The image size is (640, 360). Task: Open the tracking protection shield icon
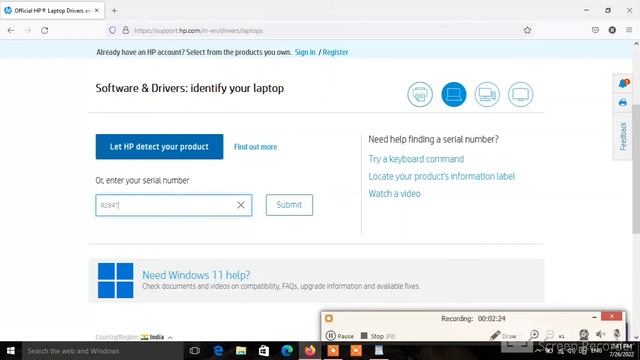[x=112, y=30]
